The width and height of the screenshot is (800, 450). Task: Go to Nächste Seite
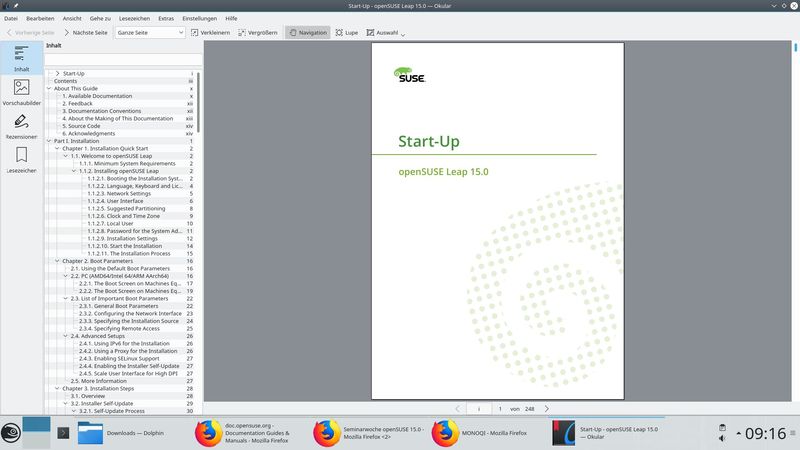coord(85,33)
